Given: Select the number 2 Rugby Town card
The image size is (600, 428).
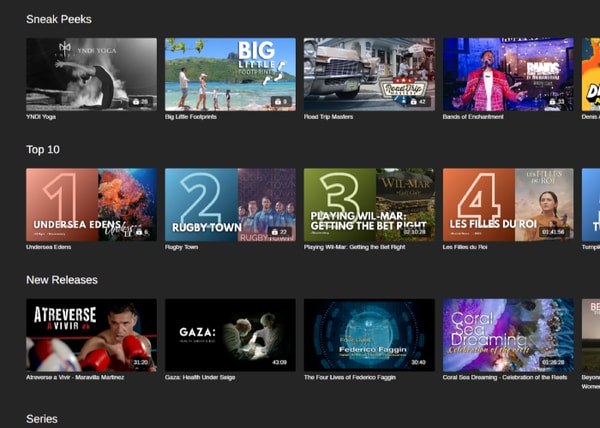Looking at the screenshot, I should pyautogui.click(x=230, y=205).
